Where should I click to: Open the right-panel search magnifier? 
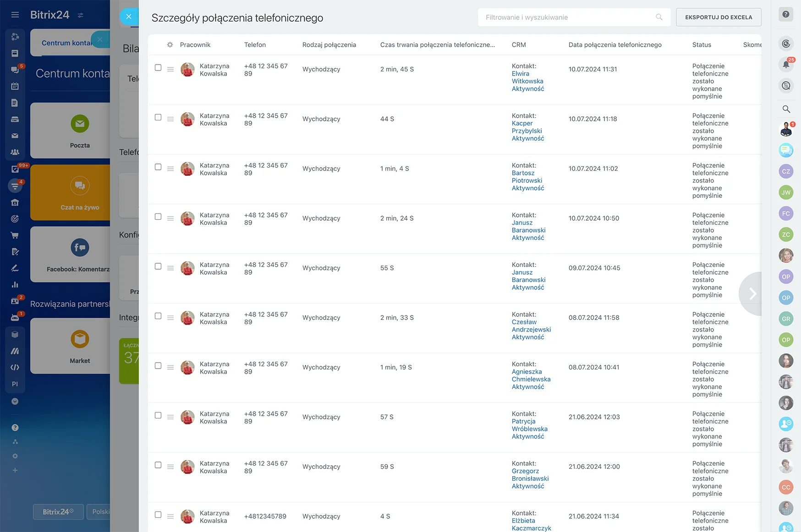[x=786, y=109]
